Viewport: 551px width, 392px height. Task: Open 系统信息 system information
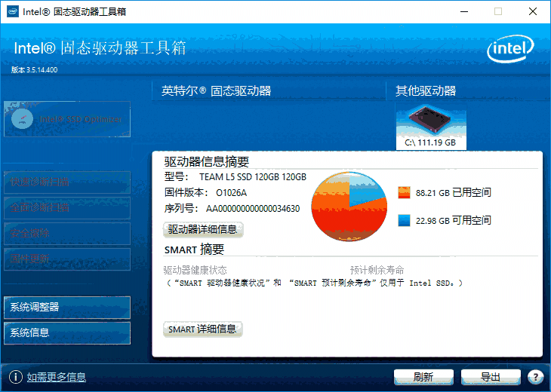coord(67,333)
